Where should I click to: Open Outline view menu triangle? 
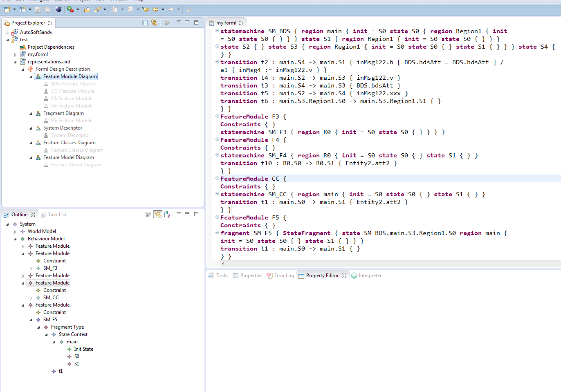pyautogui.click(x=178, y=213)
